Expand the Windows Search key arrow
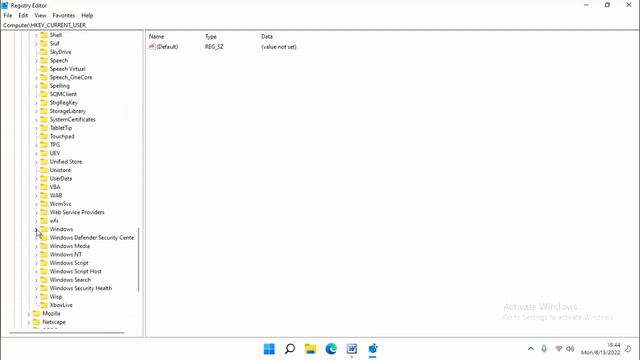Screen dimensions: 640x360 [x=36, y=280]
